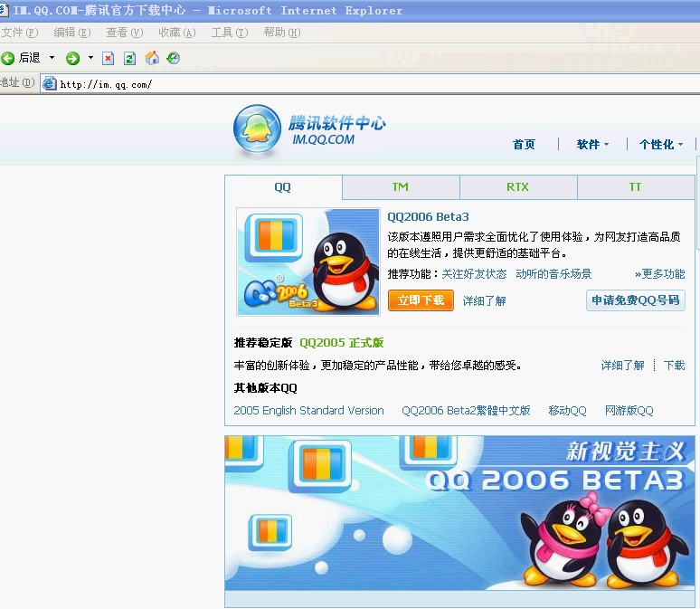Click the QQ2006 Beta3 product thumbnail

[308, 262]
